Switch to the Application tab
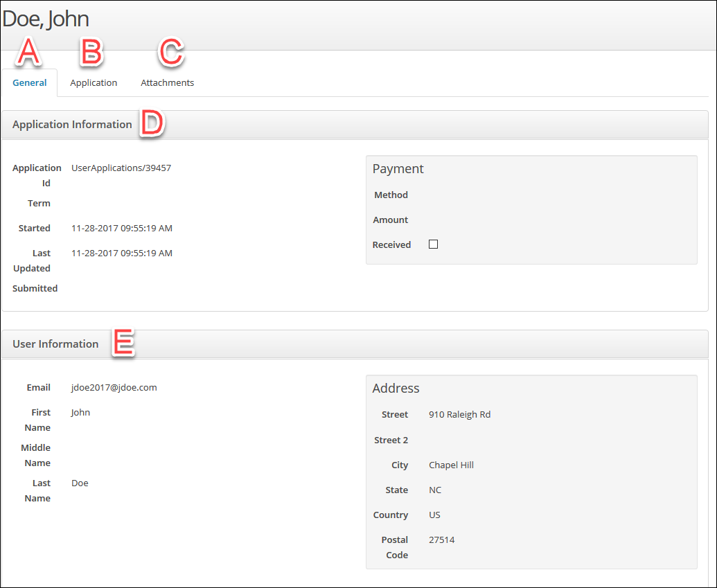Viewport: 717px width, 588px height. coord(94,82)
